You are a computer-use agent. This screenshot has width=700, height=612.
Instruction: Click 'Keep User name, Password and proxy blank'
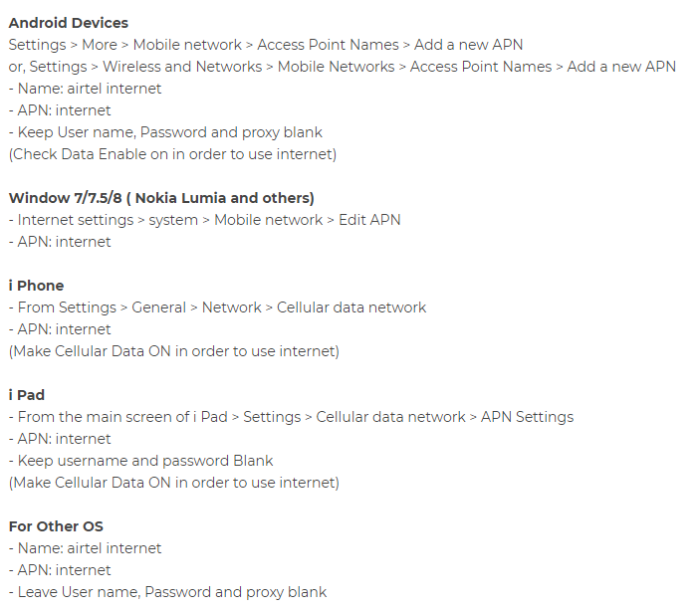click(165, 132)
